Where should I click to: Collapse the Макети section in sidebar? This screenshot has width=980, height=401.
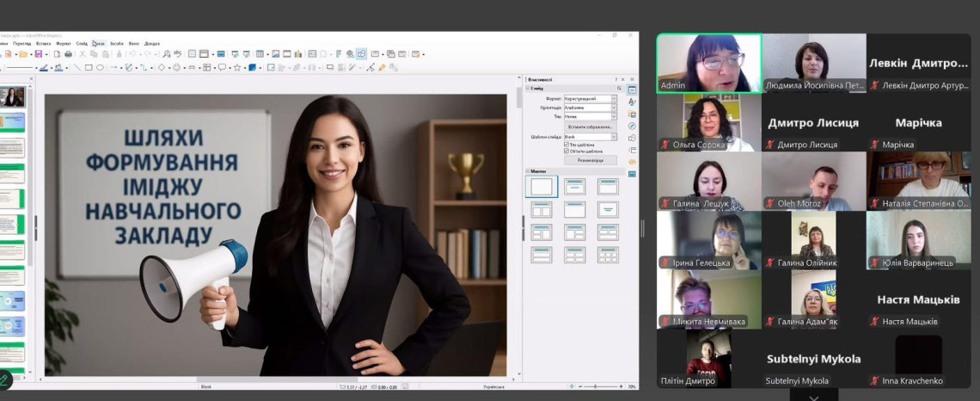pyautogui.click(x=527, y=171)
